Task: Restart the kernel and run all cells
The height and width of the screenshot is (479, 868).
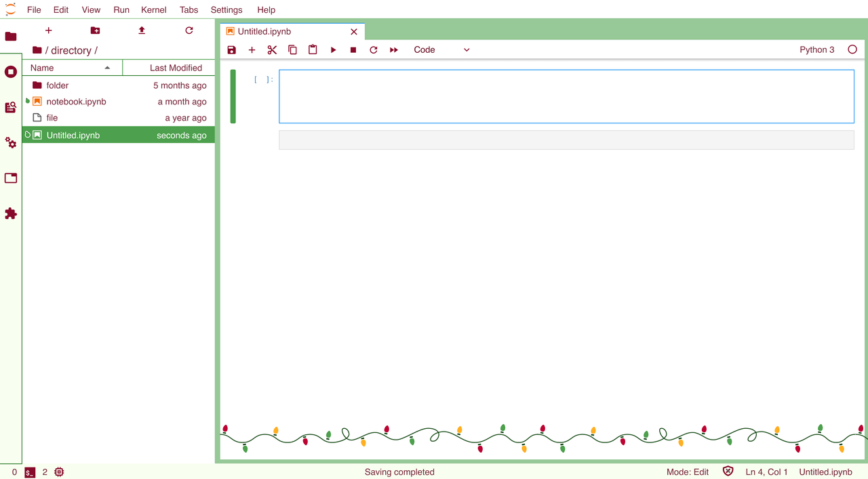Action: [x=394, y=50]
